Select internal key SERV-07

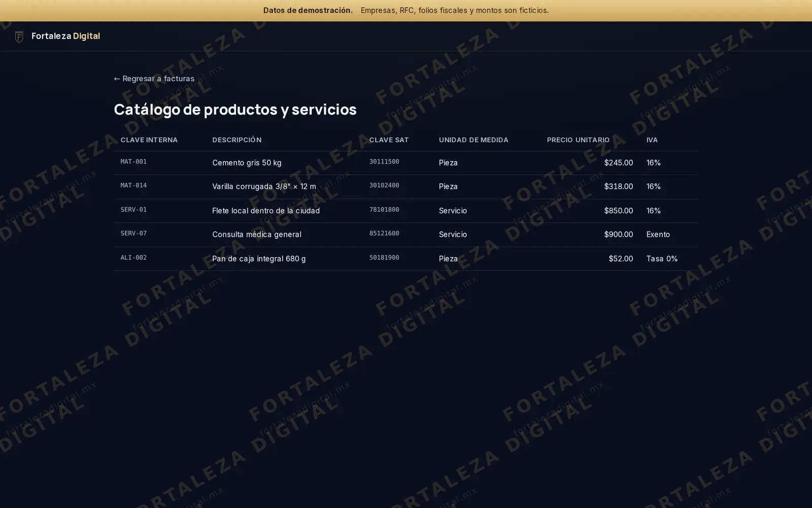pos(133,233)
